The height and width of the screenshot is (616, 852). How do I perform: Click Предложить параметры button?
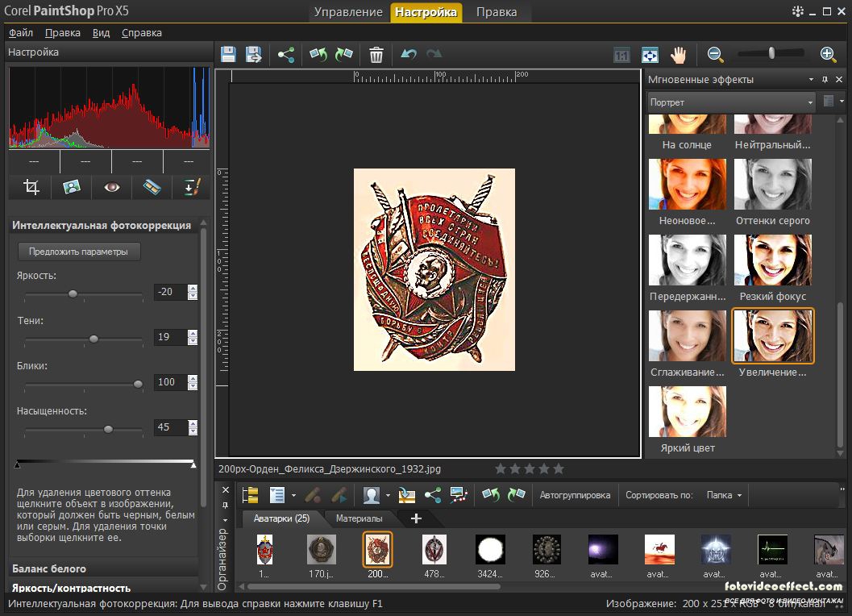click(79, 252)
